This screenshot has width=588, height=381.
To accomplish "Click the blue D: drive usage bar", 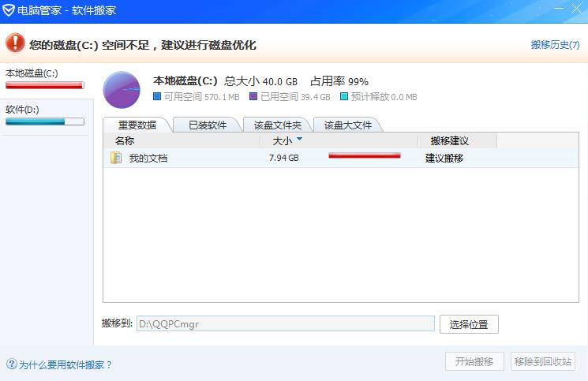I will click(45, 121).
